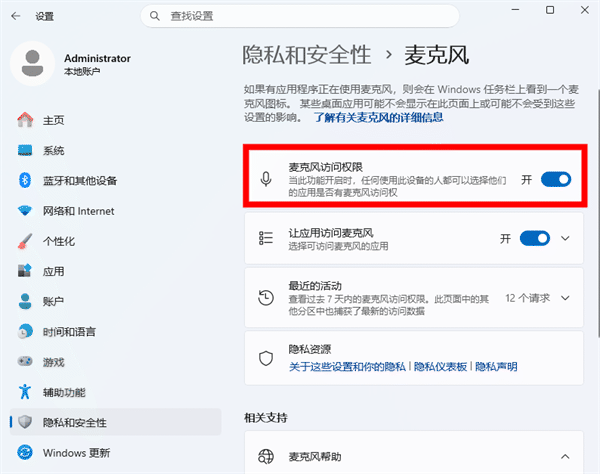The height and width of the screenshot is (474, 600).
Task: Click the 网络和 Internet wifi icon
Action: [25, 210]
